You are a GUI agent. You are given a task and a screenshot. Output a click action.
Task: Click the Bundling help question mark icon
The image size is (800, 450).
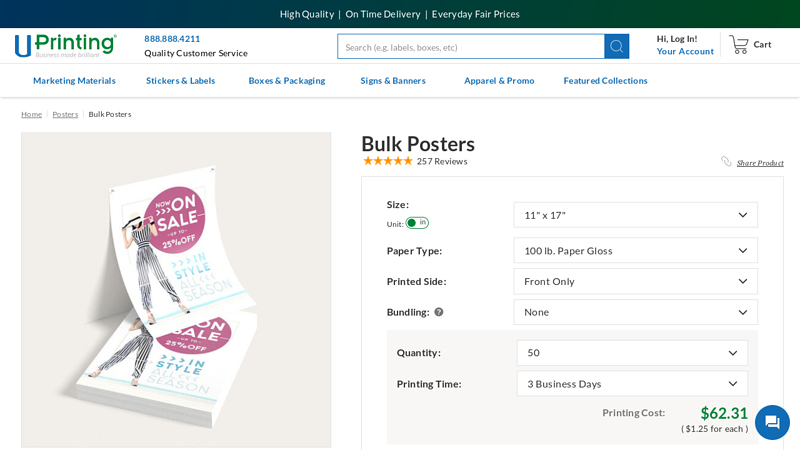click(439, 312)
